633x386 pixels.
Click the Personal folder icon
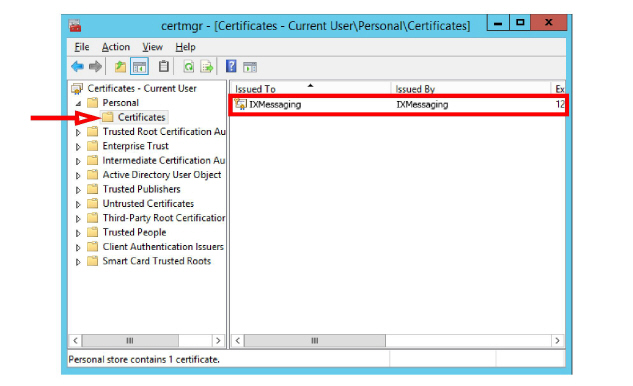pyautogui.click(x=92, y=103)
